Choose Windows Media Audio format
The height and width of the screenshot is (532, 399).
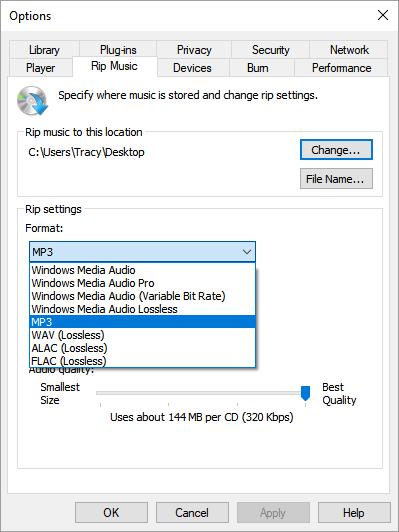tap(142, 270)
